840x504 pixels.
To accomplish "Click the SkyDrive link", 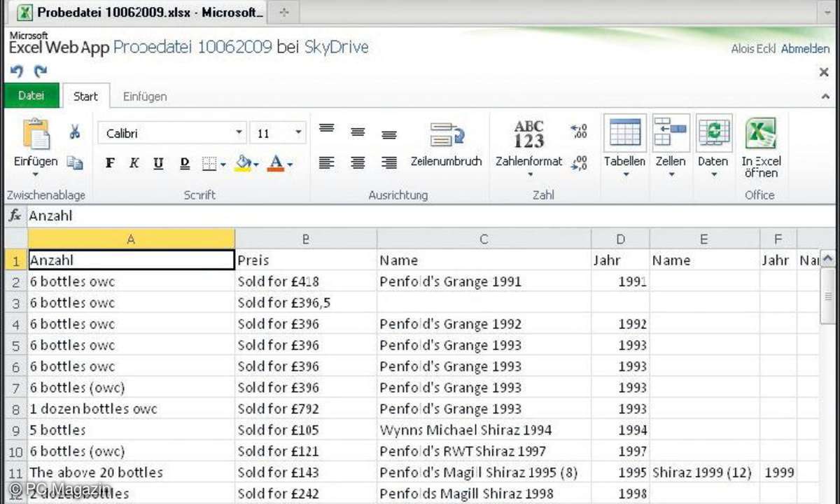I will [x=336, y=48].
